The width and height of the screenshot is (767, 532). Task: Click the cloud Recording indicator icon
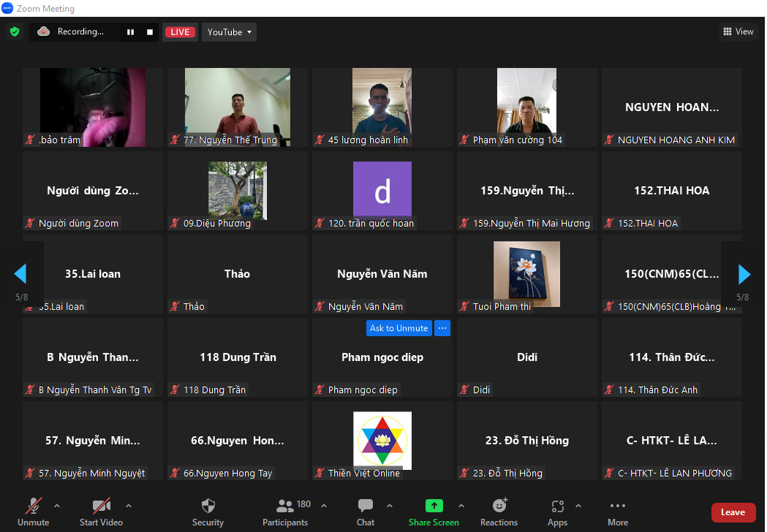(x=44, y=31)
